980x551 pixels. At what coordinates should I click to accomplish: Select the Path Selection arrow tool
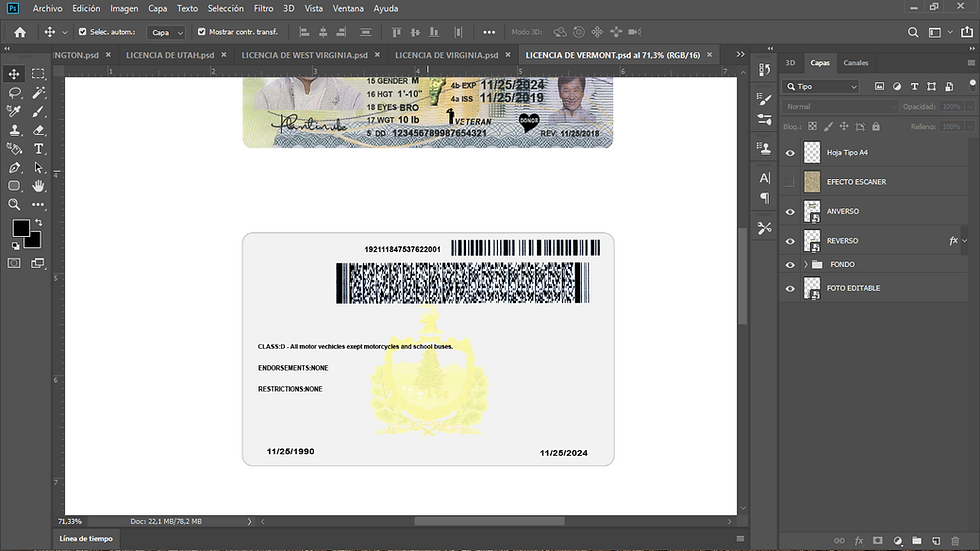38,167
